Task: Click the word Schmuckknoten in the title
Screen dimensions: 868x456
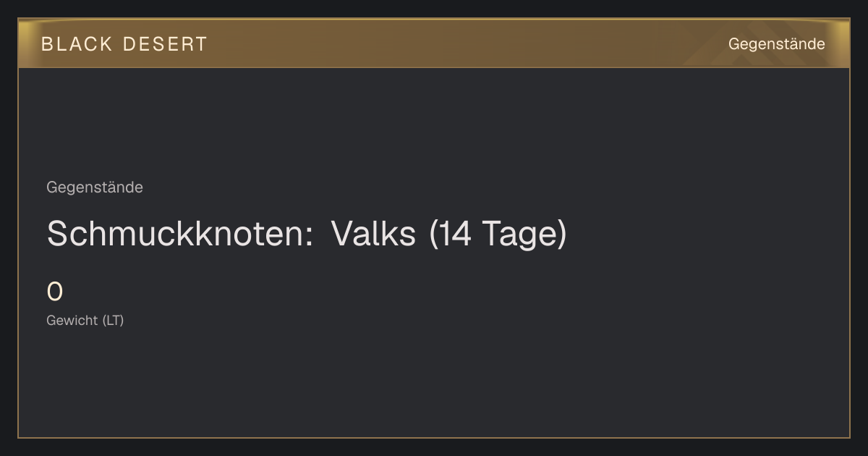Action: pyautogui.click(x=176, y=234)
